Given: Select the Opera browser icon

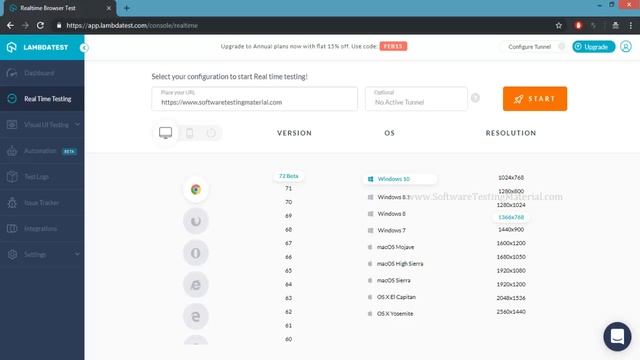Looking at the screenshot, I should point(196,253).
